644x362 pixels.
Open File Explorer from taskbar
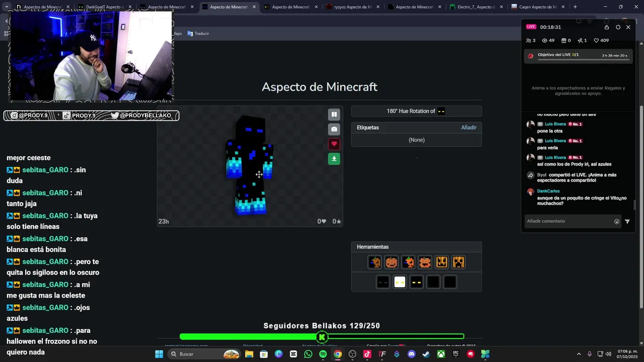[x=249, y=354]
